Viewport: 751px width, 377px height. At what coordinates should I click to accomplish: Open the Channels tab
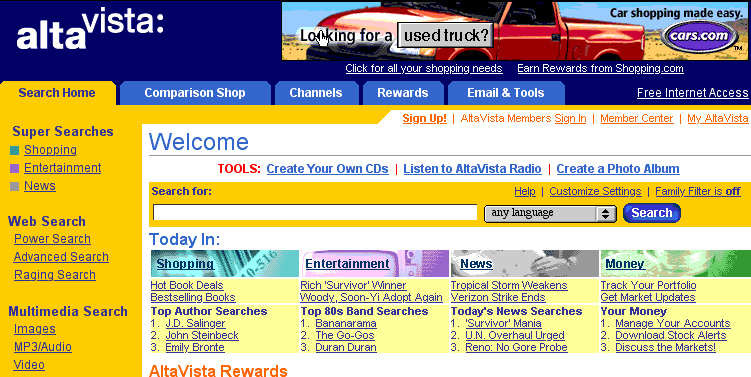(316, 93)
